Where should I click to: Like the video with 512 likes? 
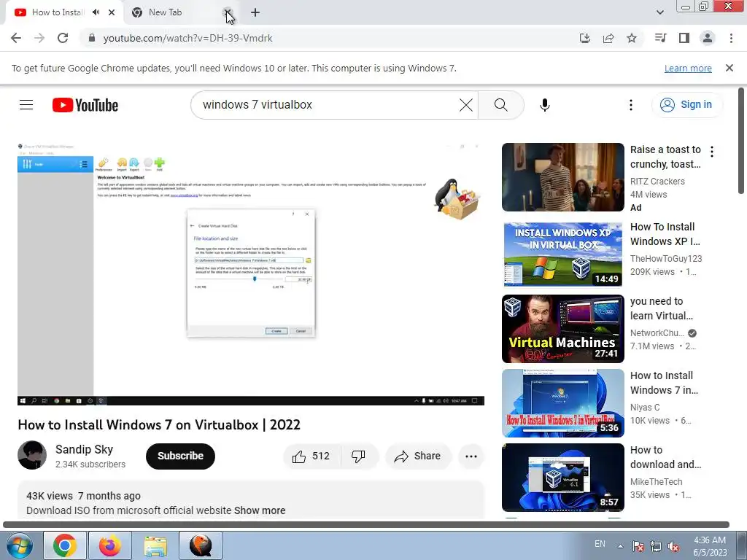(x=312, y=456)
